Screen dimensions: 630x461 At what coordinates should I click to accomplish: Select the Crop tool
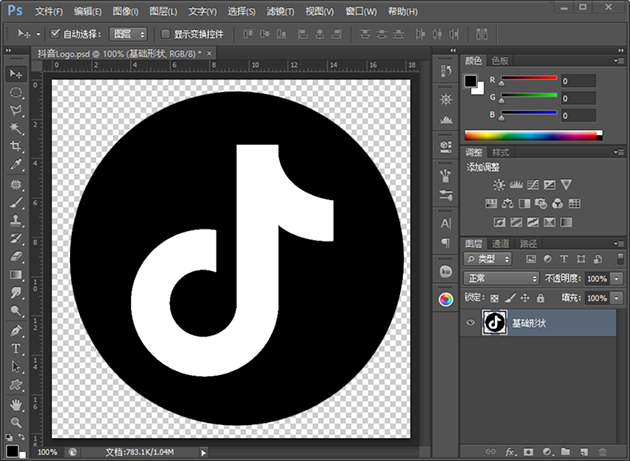click(x=16, y=146)
